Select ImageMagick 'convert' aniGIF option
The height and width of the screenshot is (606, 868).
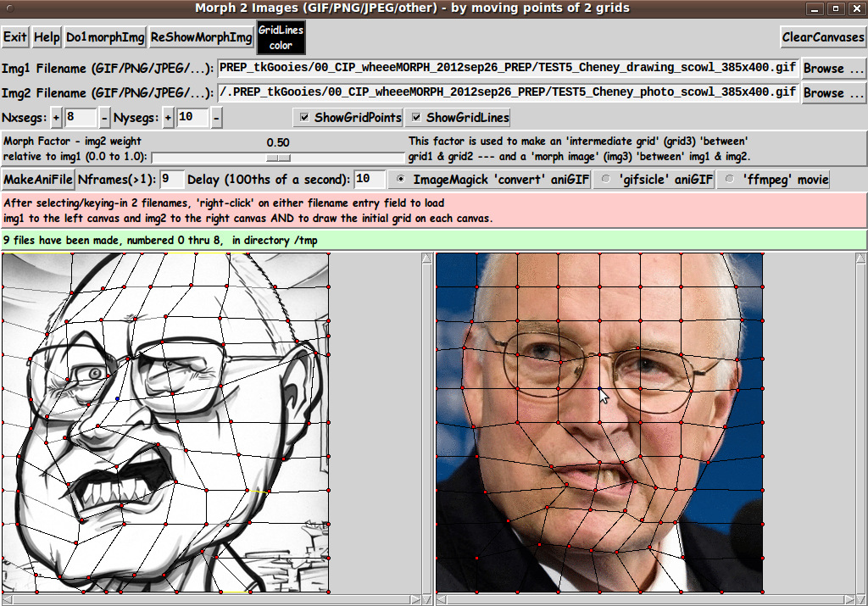pos(489,180)
